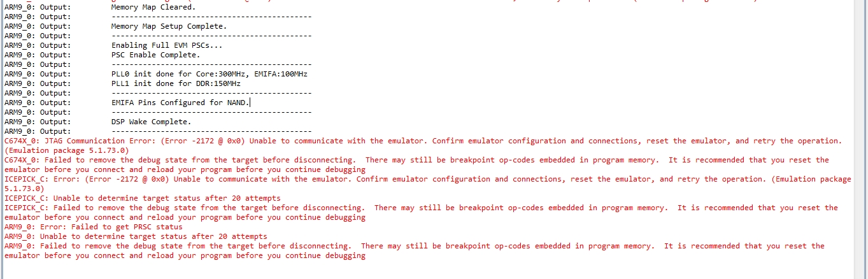Place cursor in 'EMIFA Pins Configured for NAND.'
Screen dimensions: 868x279
coord(181,103)
